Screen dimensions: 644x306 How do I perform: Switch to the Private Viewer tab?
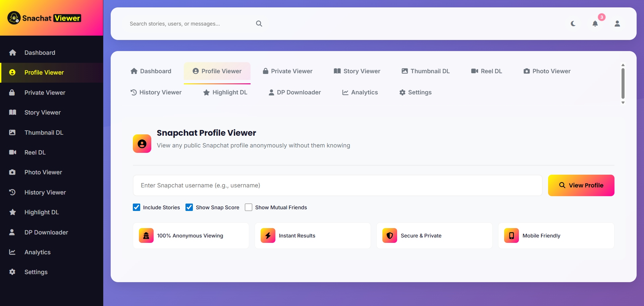pos(288,71)
